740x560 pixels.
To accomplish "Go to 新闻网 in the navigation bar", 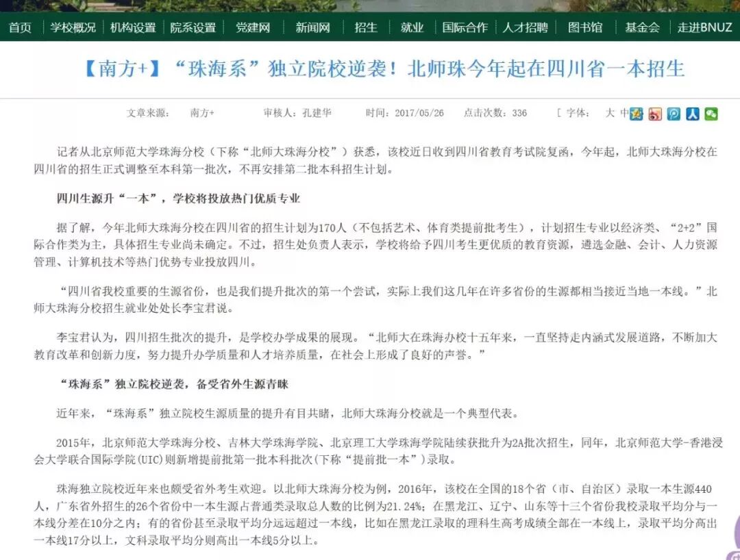I will tap(312, 27).
